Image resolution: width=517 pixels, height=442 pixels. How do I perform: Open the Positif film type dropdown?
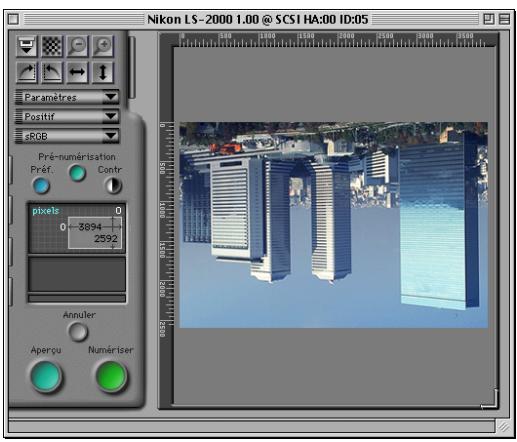point(67,117)
